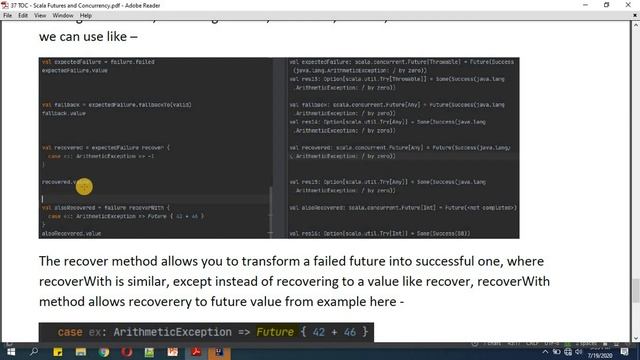Viewport: 640px width, 360px height.
Task: Click the Windows Start button
Action: click(x=11, y=352)
